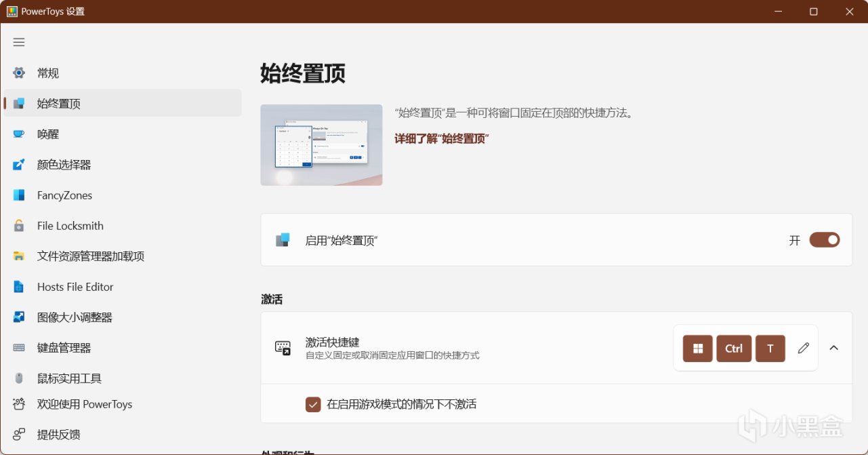The height and width of the screenshot is (455, 868).
Task: Turn off the 启用"始终置顶" switch
Action: [x=825, y=240]
